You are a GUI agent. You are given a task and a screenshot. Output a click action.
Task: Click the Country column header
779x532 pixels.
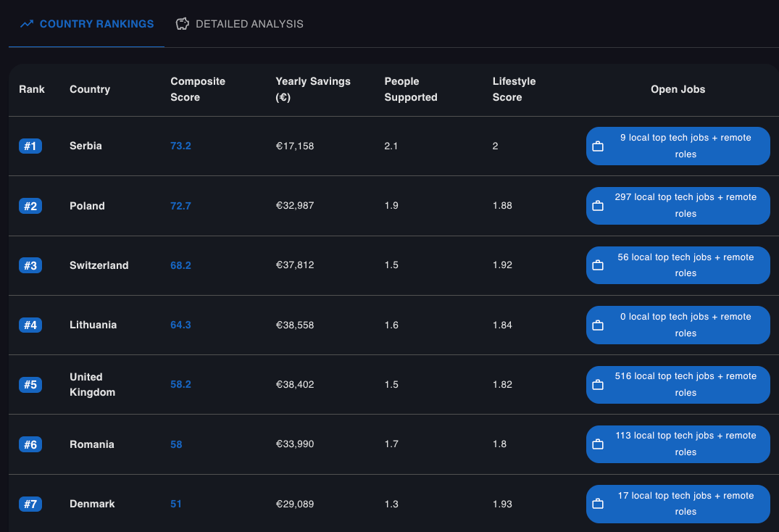90,89
